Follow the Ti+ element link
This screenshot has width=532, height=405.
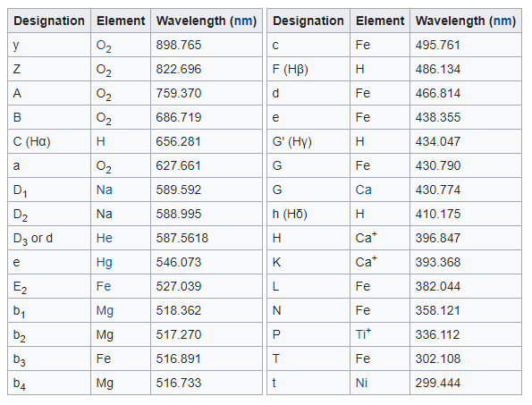tap(363, 334)
